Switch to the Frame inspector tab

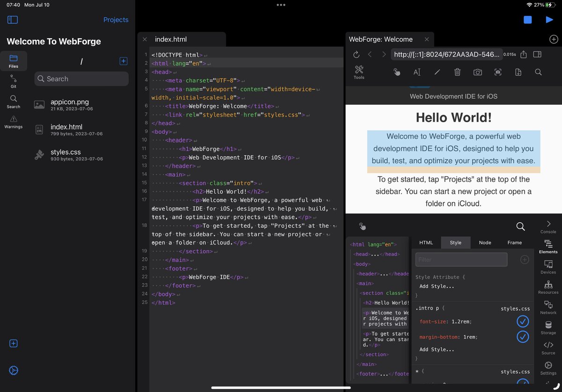point(515,242)
